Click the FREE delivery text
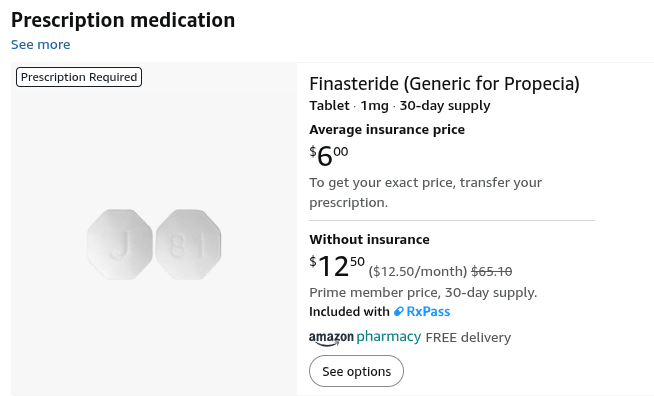The height and width of the screenshot is (396, 654). tap(468, 337)
